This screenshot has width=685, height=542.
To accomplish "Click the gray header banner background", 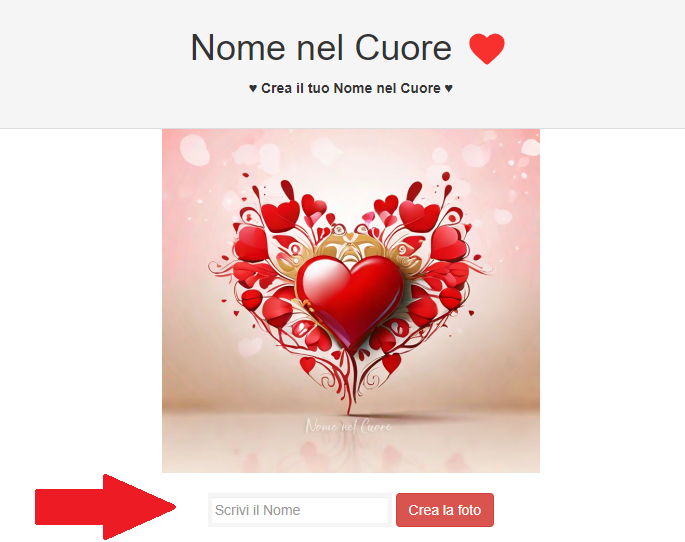I will click(87, 64).
